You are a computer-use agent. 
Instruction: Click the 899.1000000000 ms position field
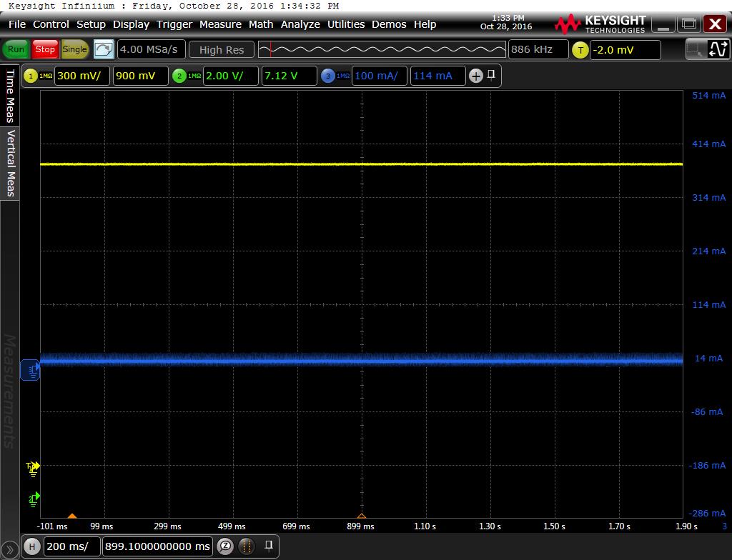coord(157,546)
